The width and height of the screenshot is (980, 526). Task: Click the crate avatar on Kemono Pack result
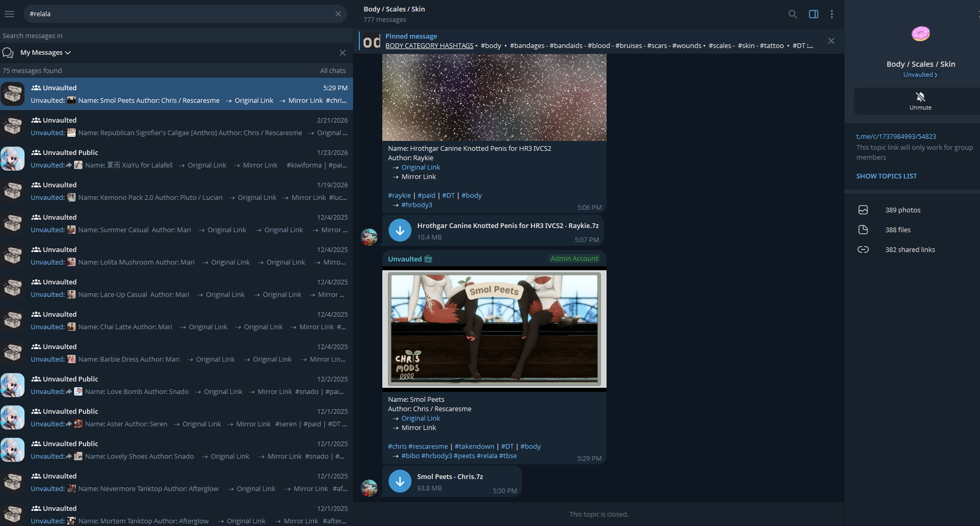point(13,192)
